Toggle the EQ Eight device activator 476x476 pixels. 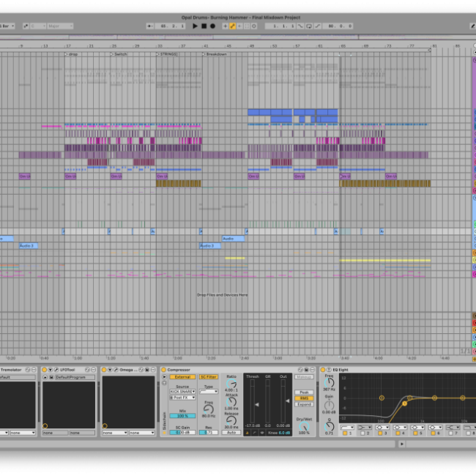click(x=324, y=370)
